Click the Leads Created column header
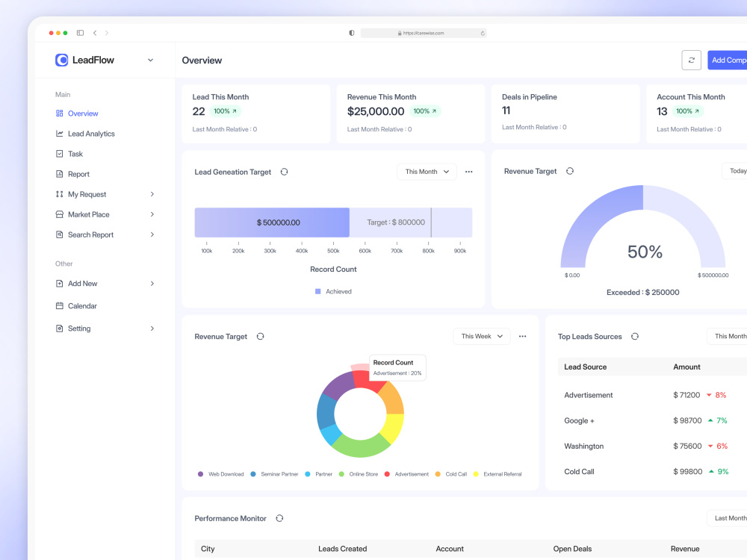This screenshot has height=560, width=747. point(343,549)
